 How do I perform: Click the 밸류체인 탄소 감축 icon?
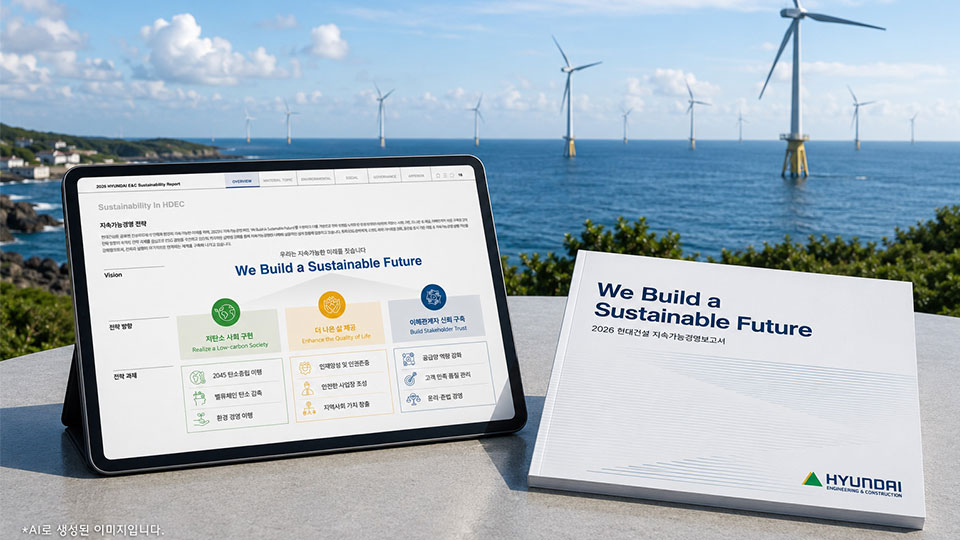tap(199, 398)
